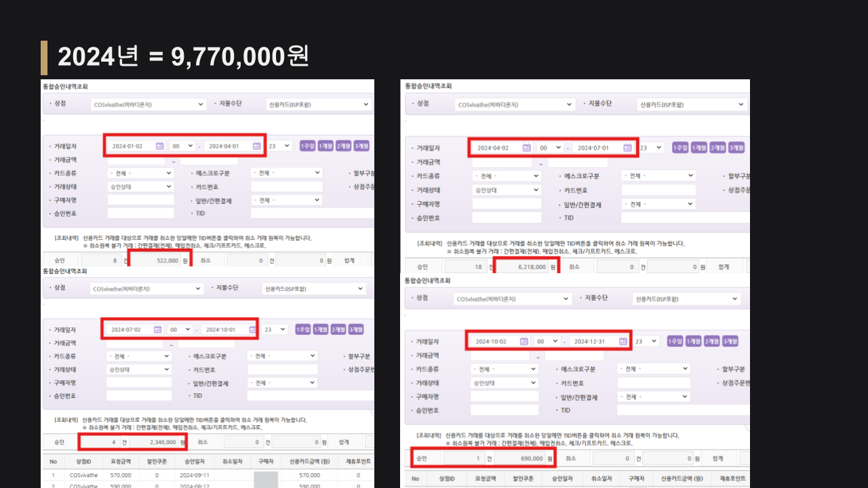This screenshot has height=488, width=868.
Task: Open 에스크로구분 dropdown in 2024-01-02 panel
Action: pos(285,173)
